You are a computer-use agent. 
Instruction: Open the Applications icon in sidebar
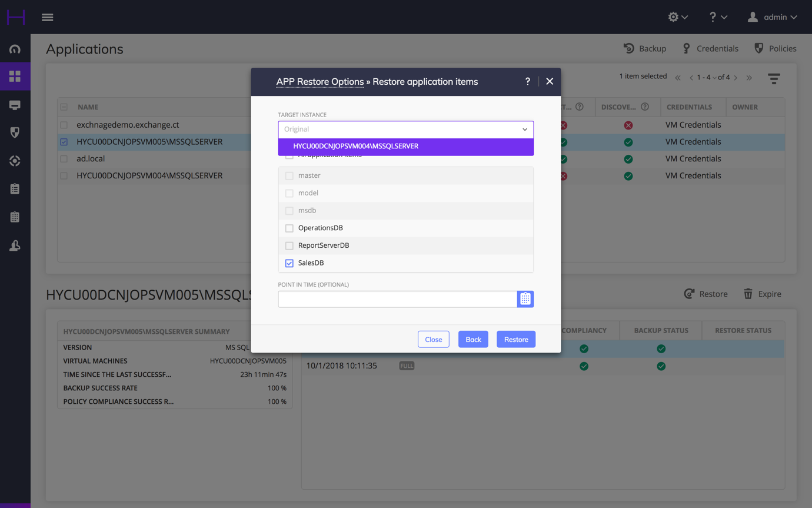15,77
